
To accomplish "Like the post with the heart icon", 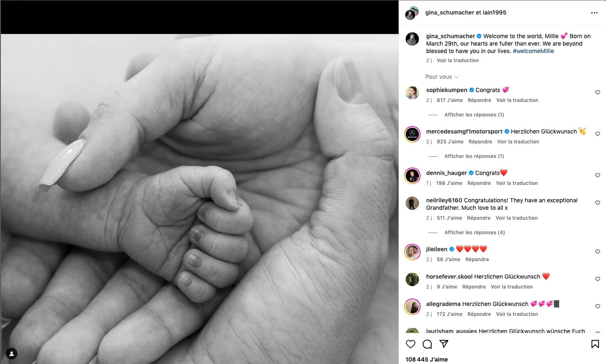I will tap(411, 344).
